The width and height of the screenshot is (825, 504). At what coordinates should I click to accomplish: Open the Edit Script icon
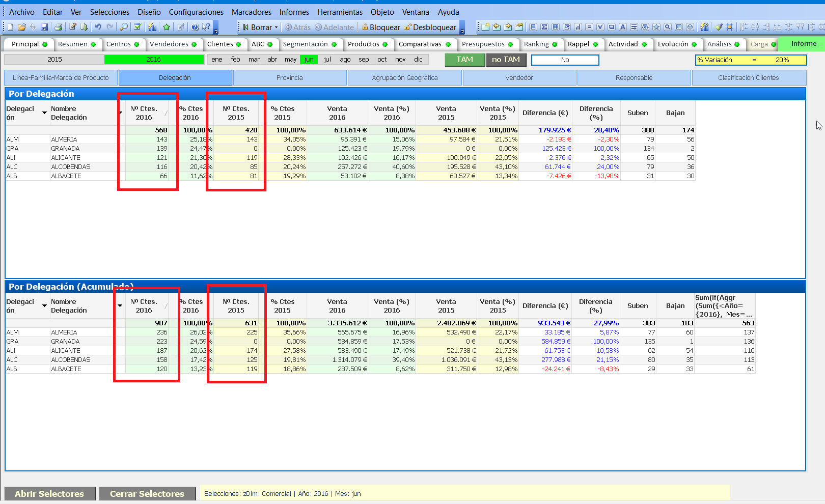73,27
